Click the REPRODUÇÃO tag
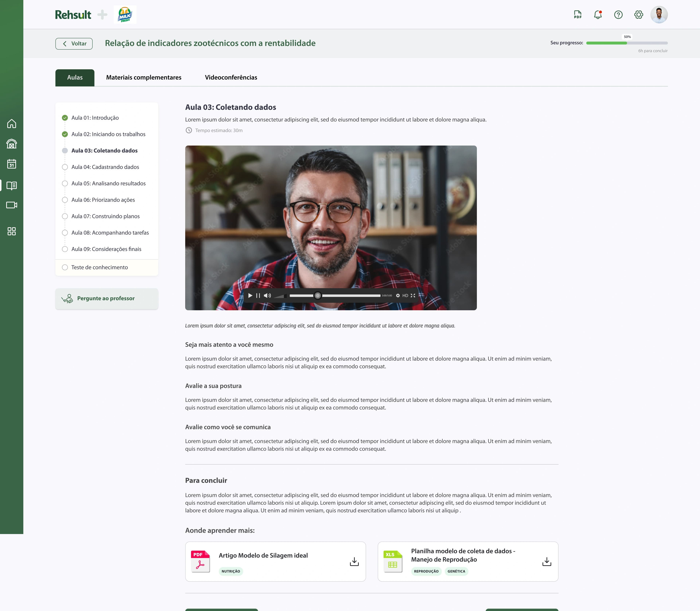 click(426, 571)
